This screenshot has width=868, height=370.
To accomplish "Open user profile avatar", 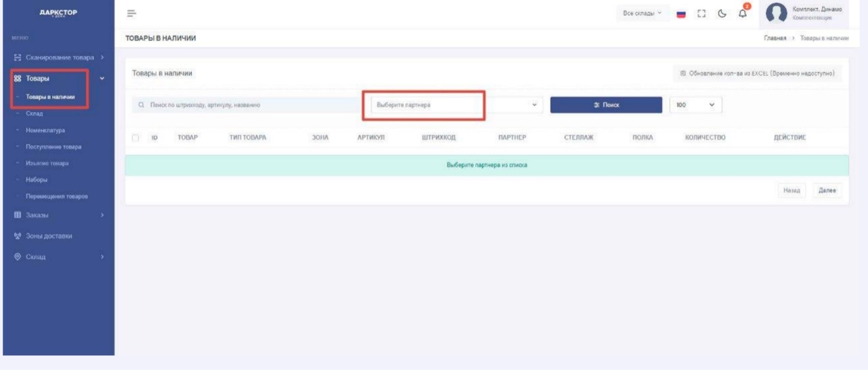I will point(777,14).
